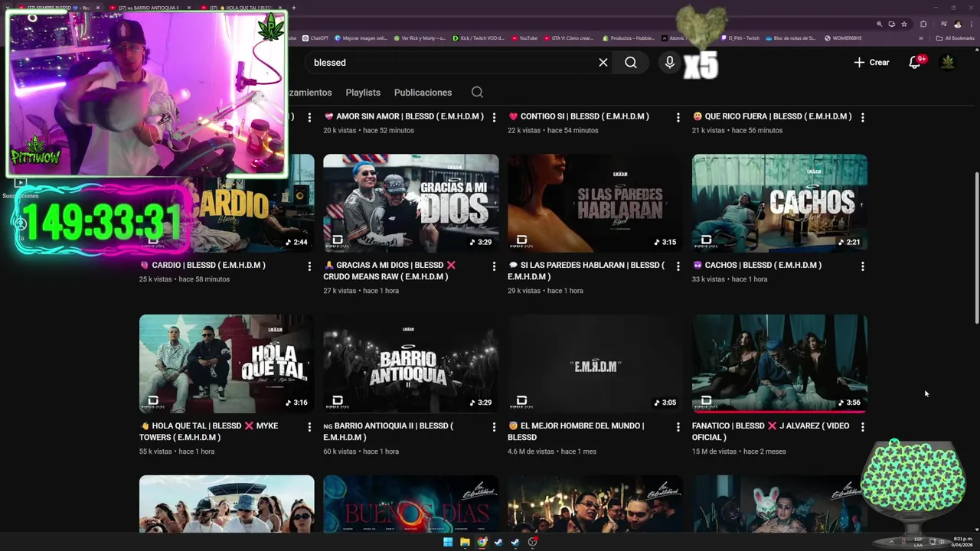
Task: Open options menu for CACHOS video
Action: [863, 266]
